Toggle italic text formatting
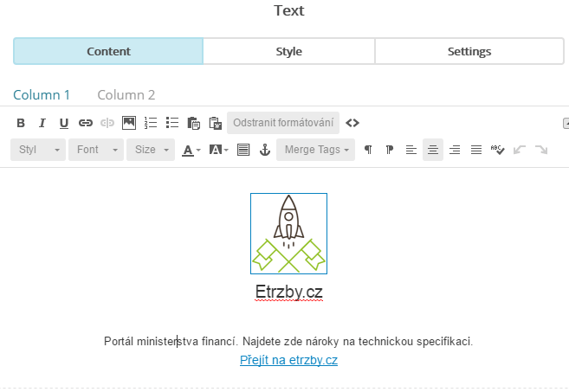Screen dimensions: 569x392 (x=42, y=123)
